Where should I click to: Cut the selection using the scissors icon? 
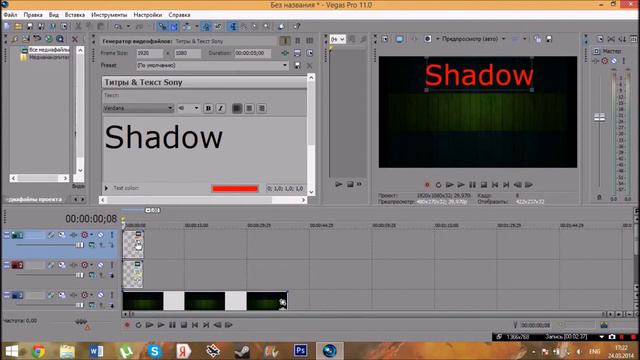[78, 27]
